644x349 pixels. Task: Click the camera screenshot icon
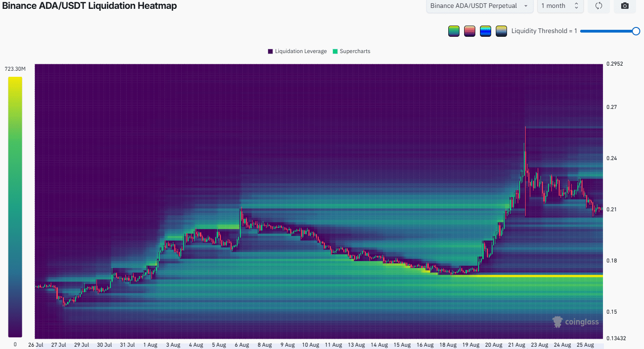(x=625, y=6)
